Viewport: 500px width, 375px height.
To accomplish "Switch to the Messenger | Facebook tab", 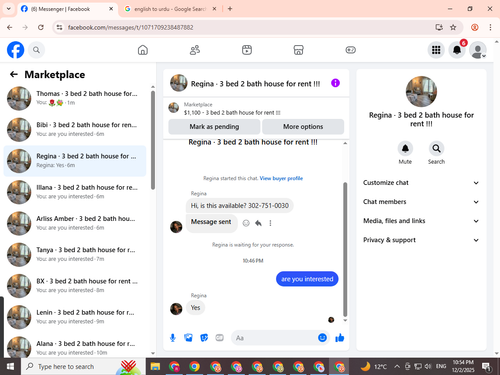I will [x=66, y=9].
